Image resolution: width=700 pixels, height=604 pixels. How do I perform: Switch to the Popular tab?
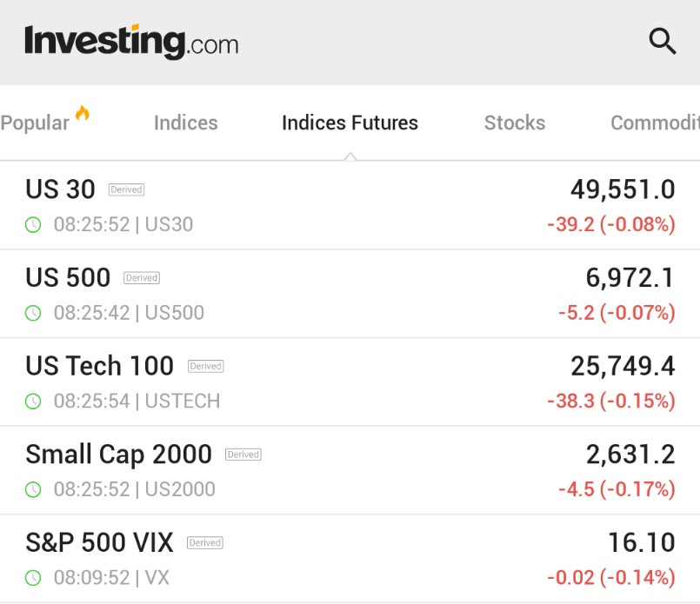coord(35,123)
